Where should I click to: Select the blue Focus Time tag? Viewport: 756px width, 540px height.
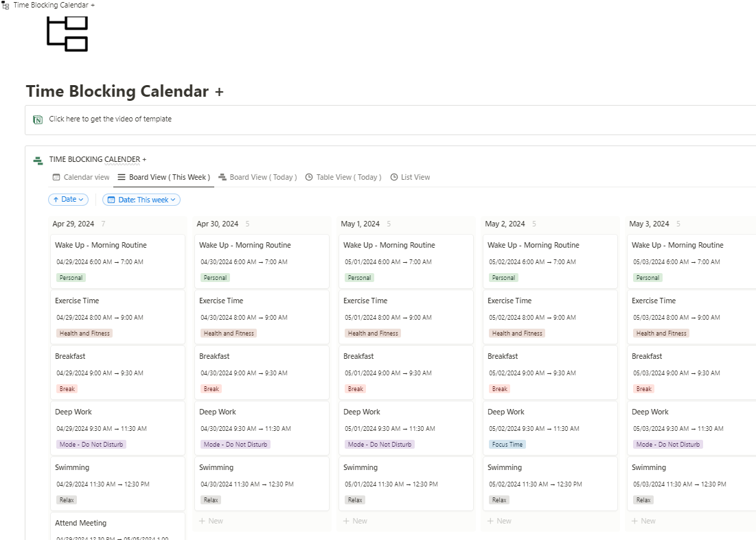click(x=506, y=444)
